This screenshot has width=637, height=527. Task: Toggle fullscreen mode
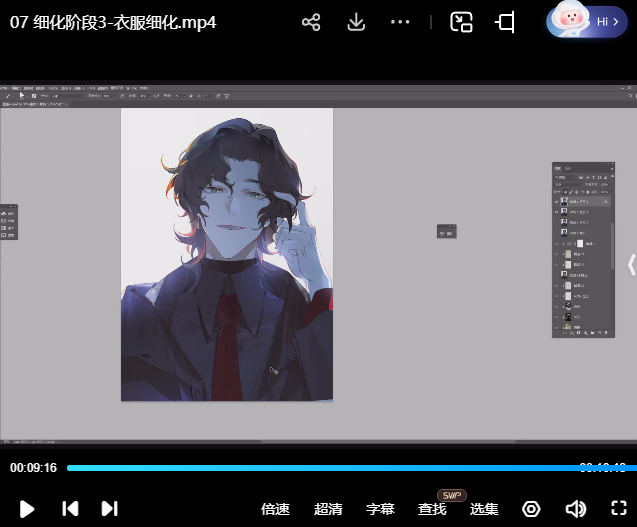click(617, 509)
